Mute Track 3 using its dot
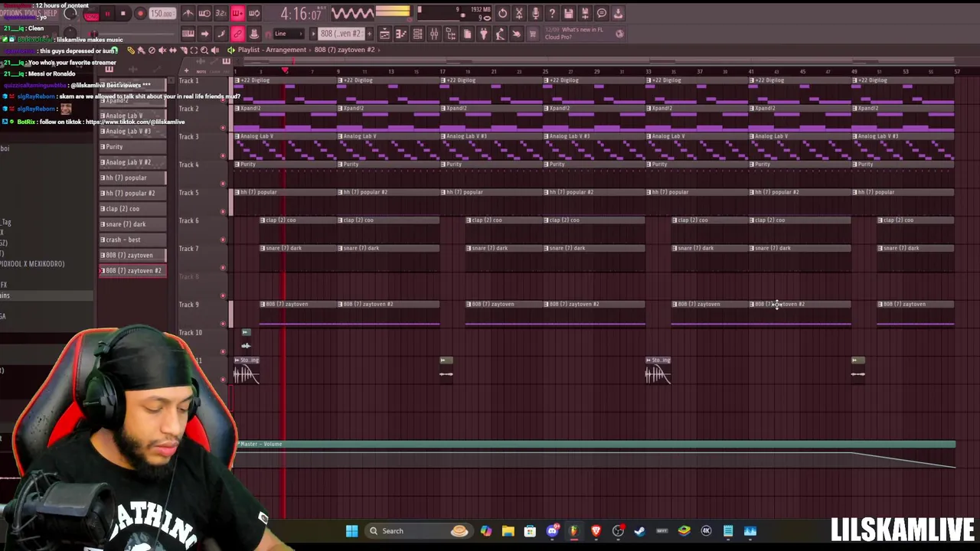This screenshot has height=551, width=980. point(223,155)
